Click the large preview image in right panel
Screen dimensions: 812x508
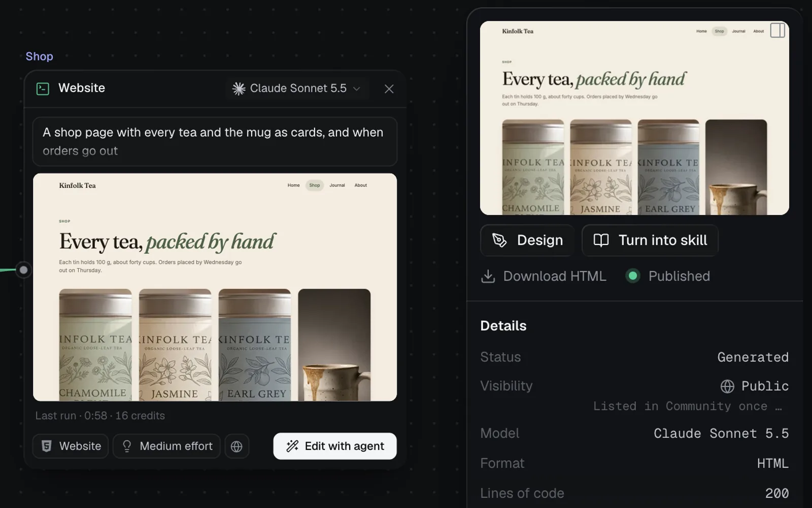pyautogui.click(x=634, y=118)
